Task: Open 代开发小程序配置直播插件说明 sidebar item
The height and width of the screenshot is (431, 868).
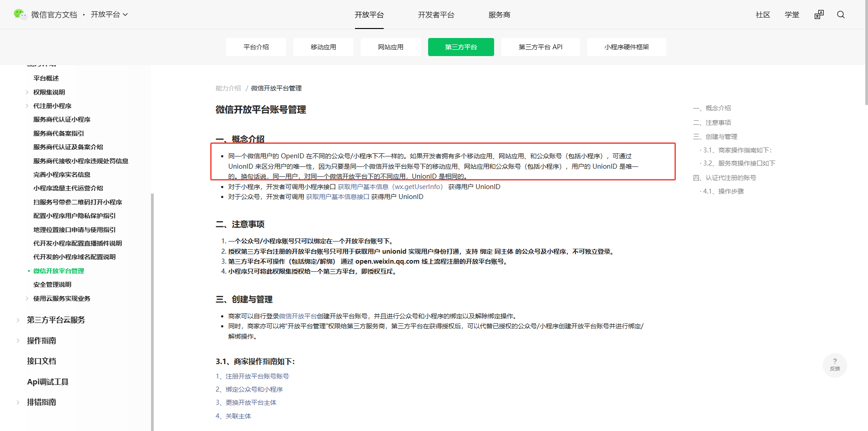Action: click(x=78, y=243)
